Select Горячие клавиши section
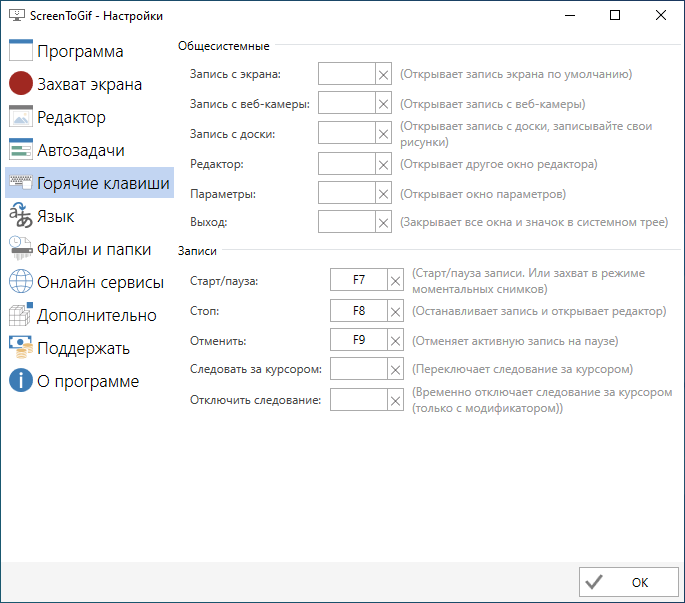The height and width of the screenshot is (603, 685). pyautogui.click(x=89, y=182)
